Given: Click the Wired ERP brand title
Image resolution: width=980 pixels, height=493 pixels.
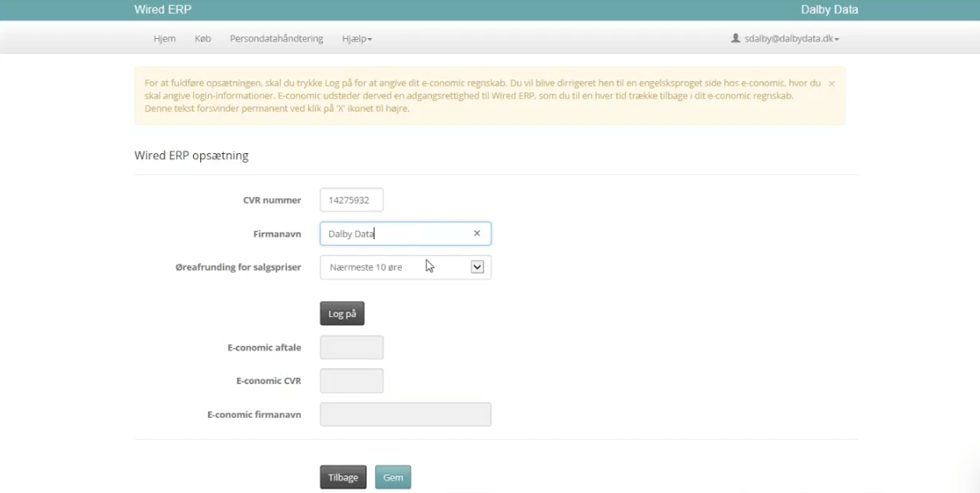Looking at the screenshot, I should tap(163, 10).
